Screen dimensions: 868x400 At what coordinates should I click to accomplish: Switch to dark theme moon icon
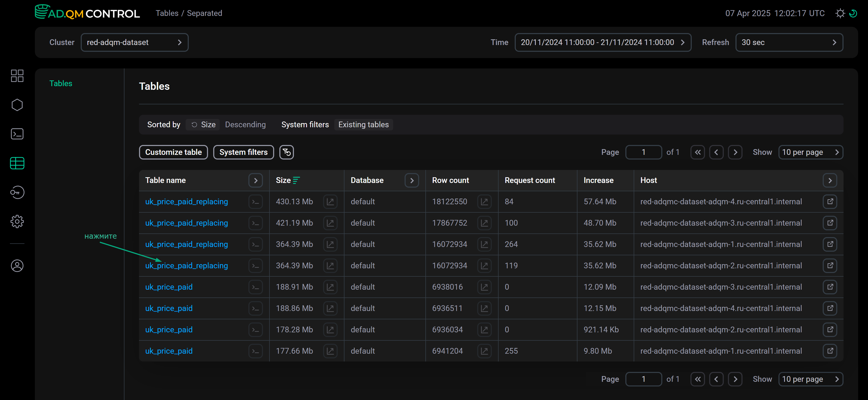point(853,14)
